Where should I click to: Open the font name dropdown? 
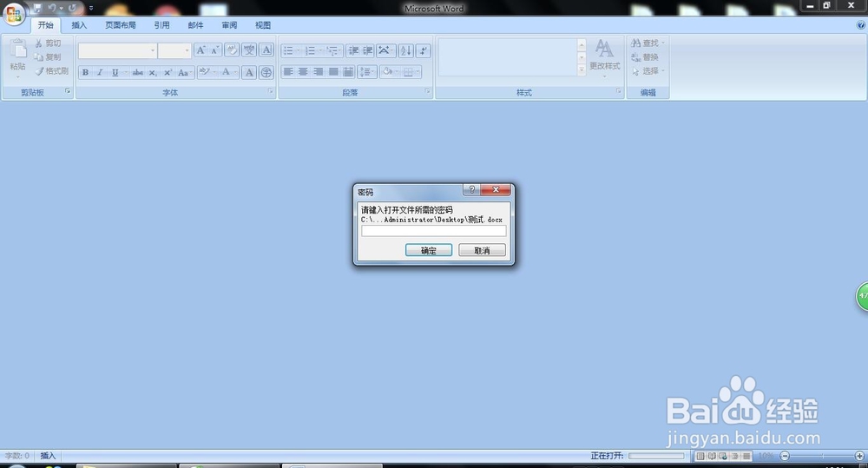pyautogui.click(x=153, y=50)
